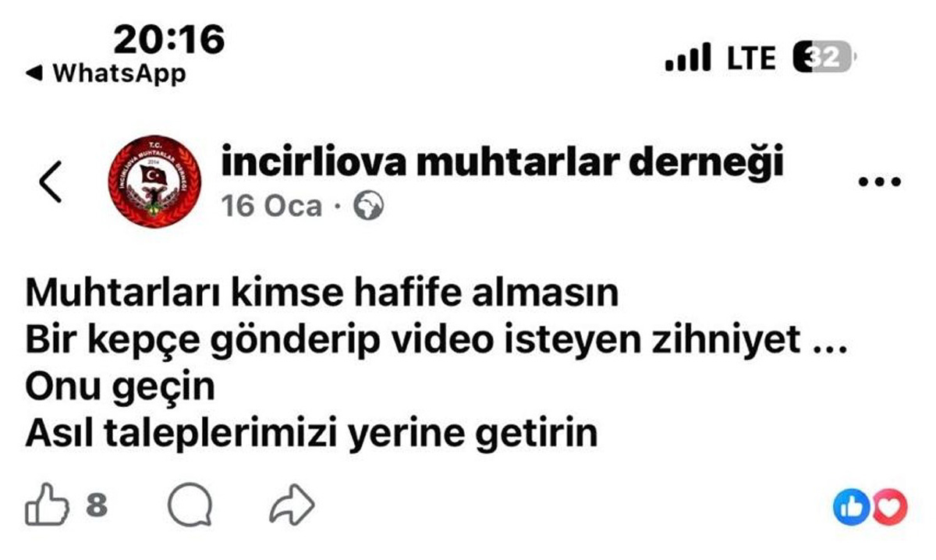This screenshot has height=560, width=936.
Task: Return to WhatsApp via the back link
Action: (106, 74)
